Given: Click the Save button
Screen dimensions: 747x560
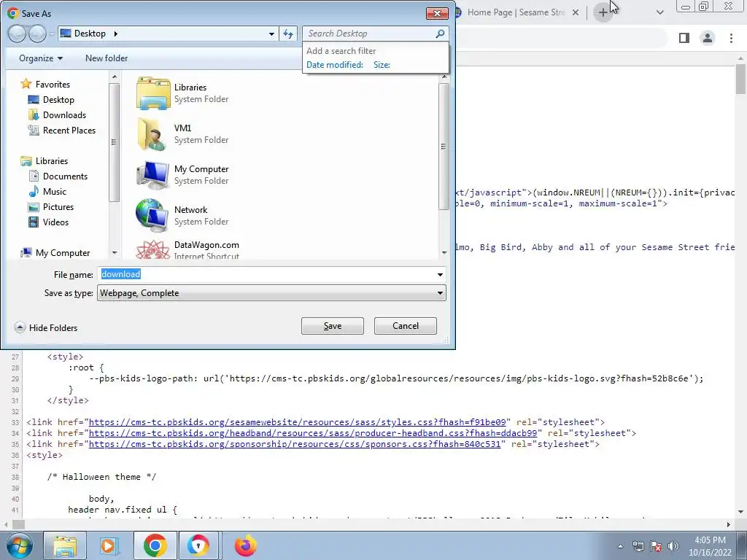Looking at the screenshot, I should point(333,326).
